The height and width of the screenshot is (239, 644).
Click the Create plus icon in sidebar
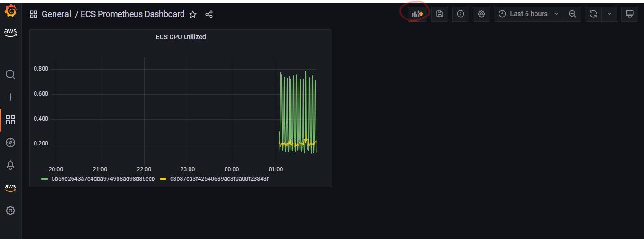10,97
